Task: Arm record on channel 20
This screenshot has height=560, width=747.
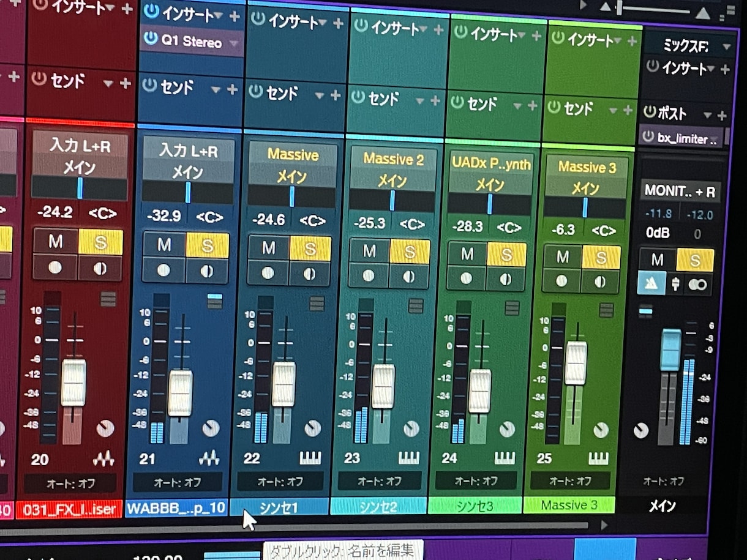Action: (x=55, y=267)
